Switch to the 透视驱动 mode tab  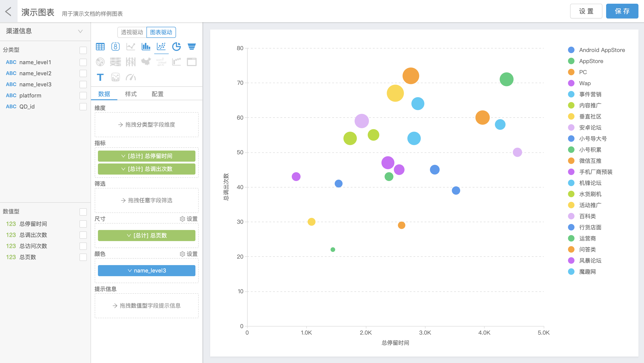(x=132, y=32)
